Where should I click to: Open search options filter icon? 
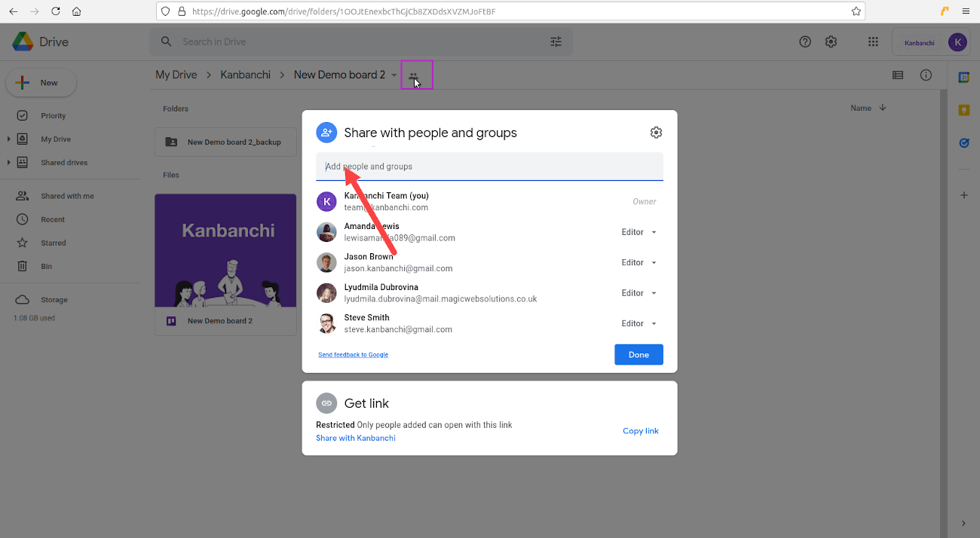coord(556,41)
